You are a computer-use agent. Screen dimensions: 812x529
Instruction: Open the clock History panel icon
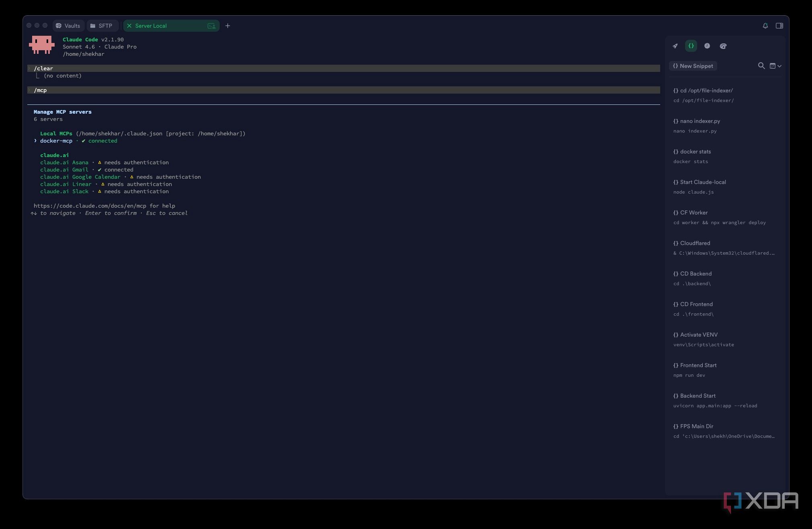(x=707, y=46)
